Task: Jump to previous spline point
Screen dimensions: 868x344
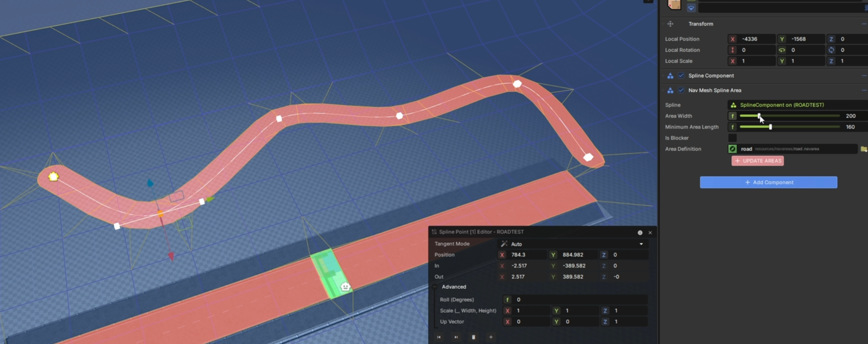Action: (438, 337)
